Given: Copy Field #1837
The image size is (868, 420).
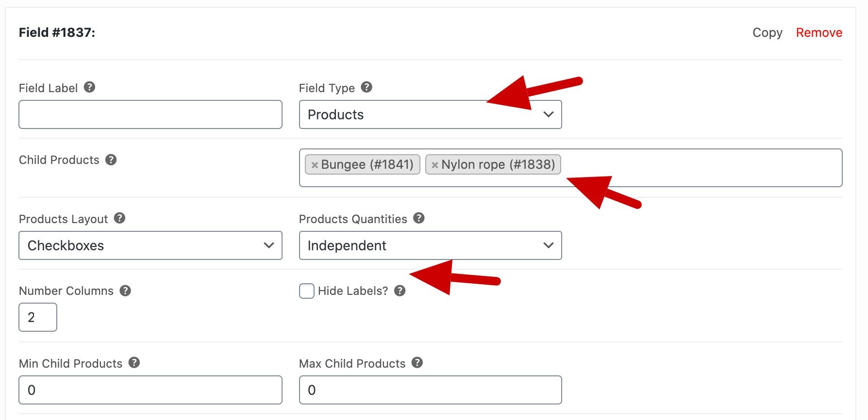Looking at the screenshot, I should [x=768, y=32].
